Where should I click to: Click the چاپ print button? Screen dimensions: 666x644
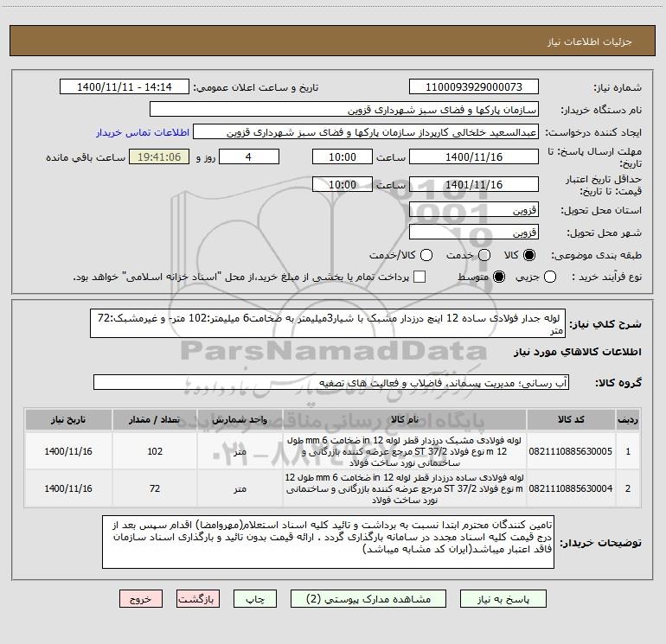click(x=255, y=598)
